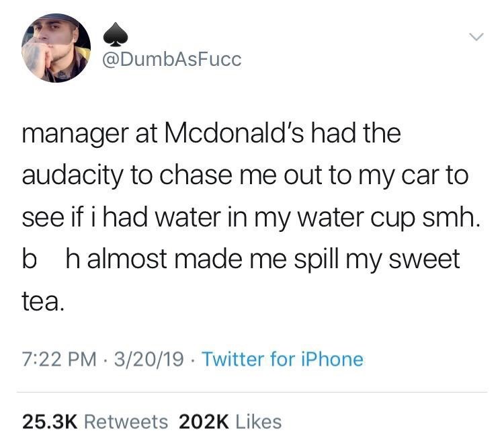Click the word spill in tweet
This screenshot has width=504, height=447.
click(316, 261)
